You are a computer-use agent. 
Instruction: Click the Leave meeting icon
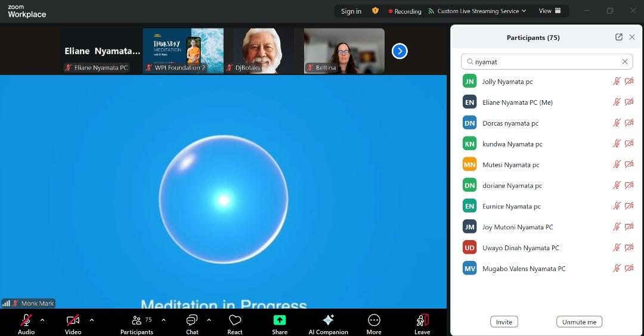[x=422, y=321]
